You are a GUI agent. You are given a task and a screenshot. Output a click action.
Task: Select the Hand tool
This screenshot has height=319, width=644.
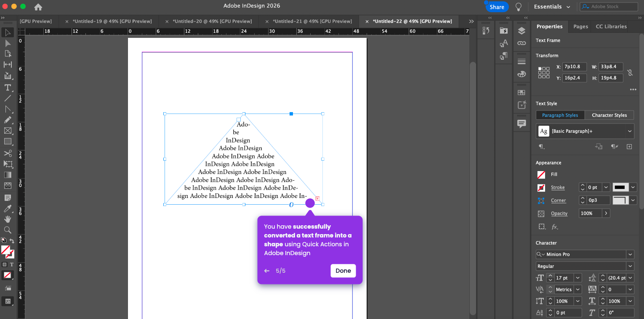(8, 219)
